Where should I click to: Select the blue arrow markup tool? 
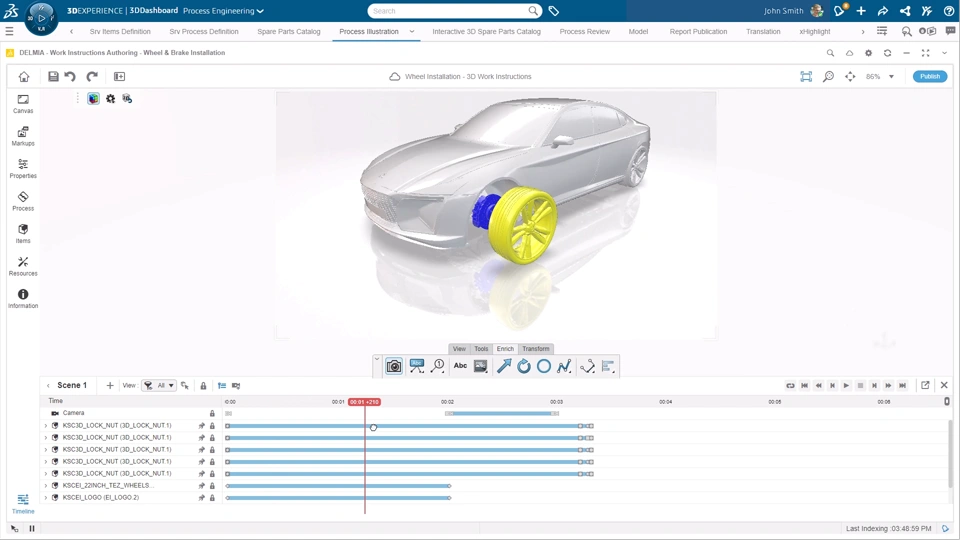click(504, 366)
